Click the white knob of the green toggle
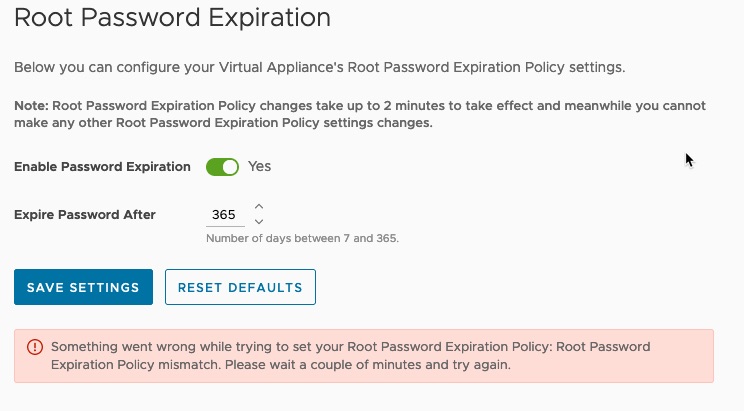The width and height of the screenshot is (744, 411). click(230, 167)
